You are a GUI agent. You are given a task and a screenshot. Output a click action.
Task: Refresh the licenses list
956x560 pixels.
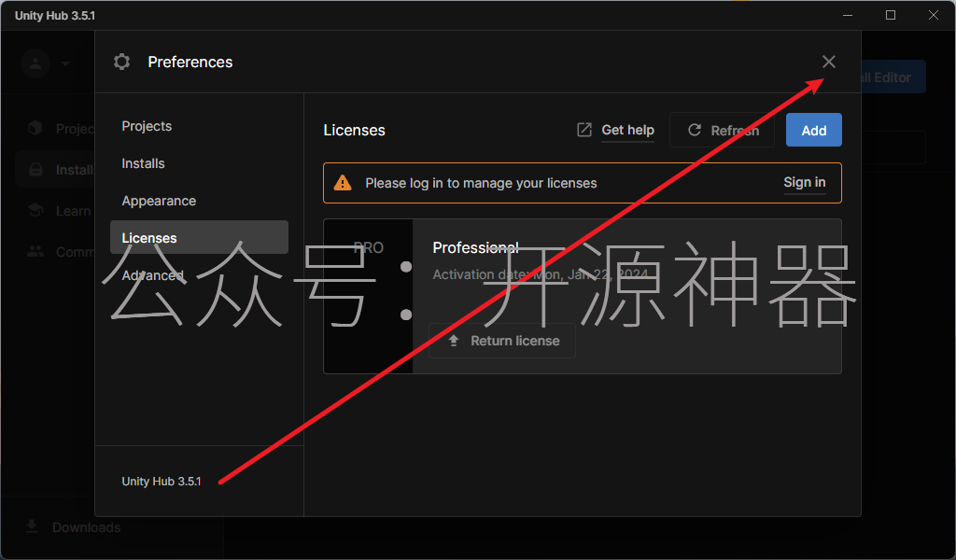click(x=722, y=130)
